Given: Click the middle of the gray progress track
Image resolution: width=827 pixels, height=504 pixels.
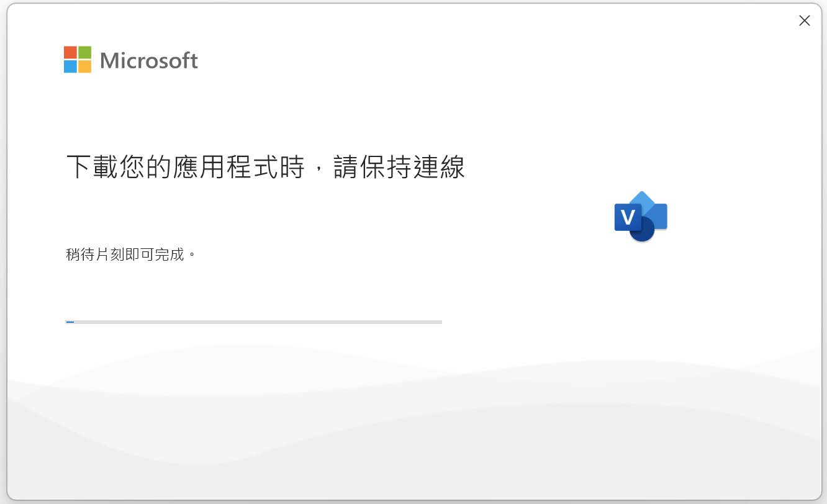Looking at the screenshot, I should pyautogui.click(x=253, y=322).
